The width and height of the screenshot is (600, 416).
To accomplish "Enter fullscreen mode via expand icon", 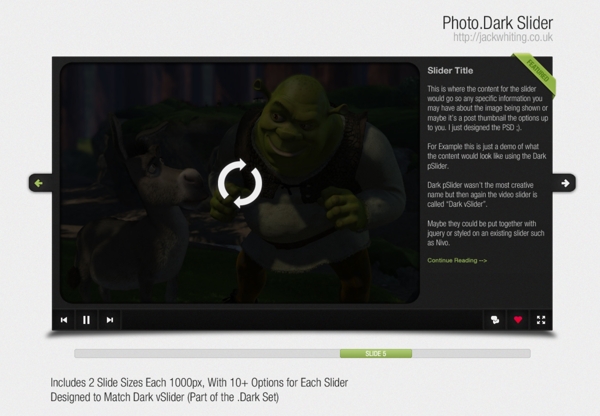I will 541,320.
